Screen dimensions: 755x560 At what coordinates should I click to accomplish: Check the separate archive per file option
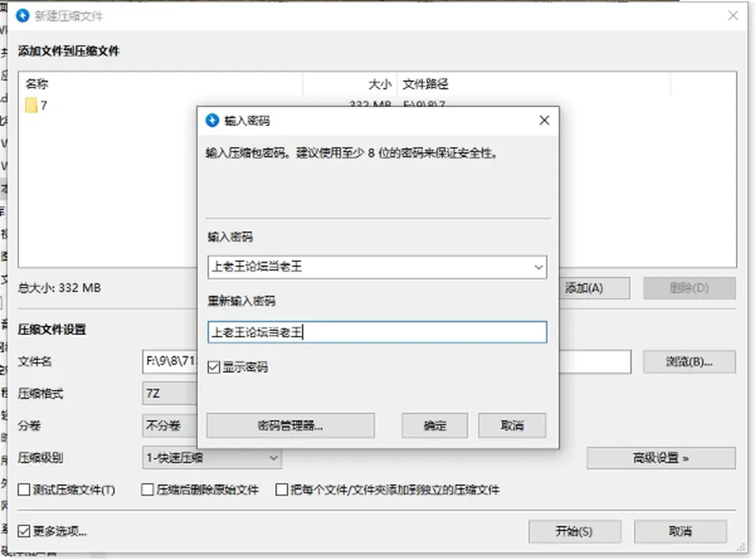[282, 490]
